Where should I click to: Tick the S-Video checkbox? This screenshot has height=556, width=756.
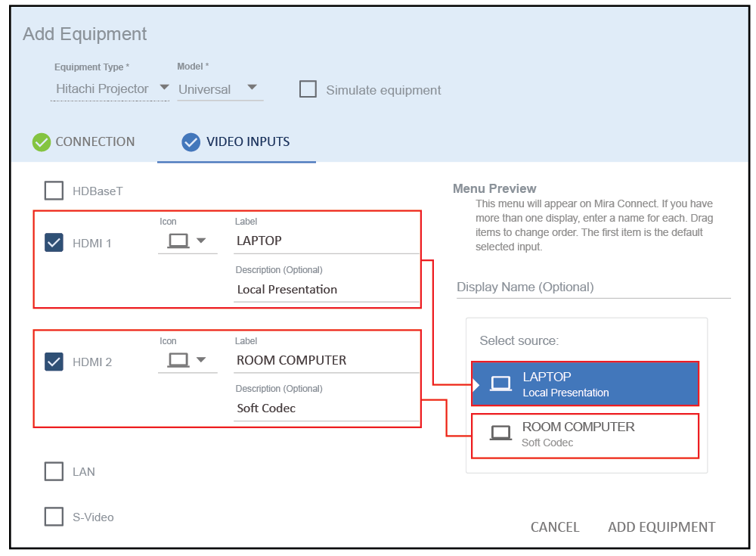click(x=54, y=517)
